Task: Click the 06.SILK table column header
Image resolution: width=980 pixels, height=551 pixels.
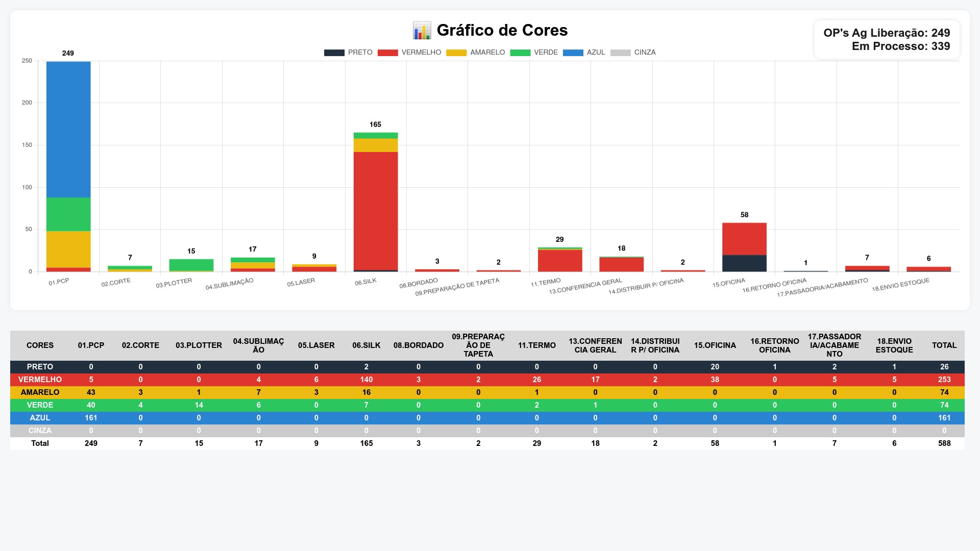Action: click(x=366, y=345)
